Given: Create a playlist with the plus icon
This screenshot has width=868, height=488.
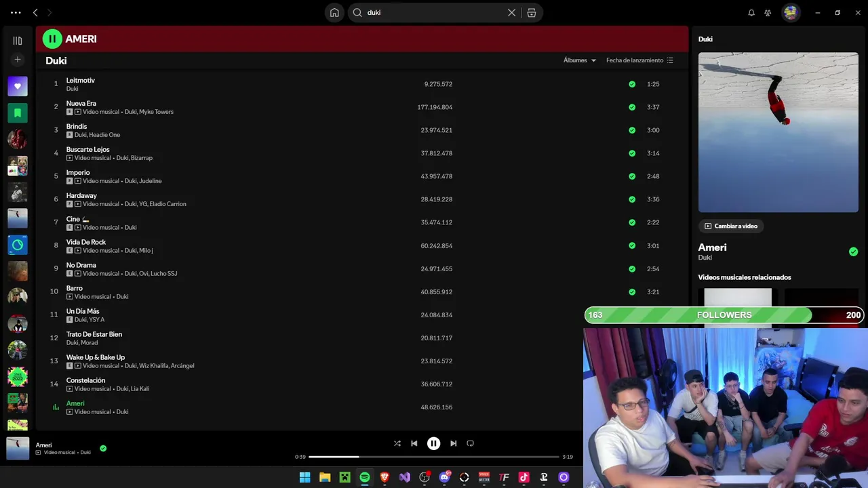Looking at the screenshot, I should (18, 60).
